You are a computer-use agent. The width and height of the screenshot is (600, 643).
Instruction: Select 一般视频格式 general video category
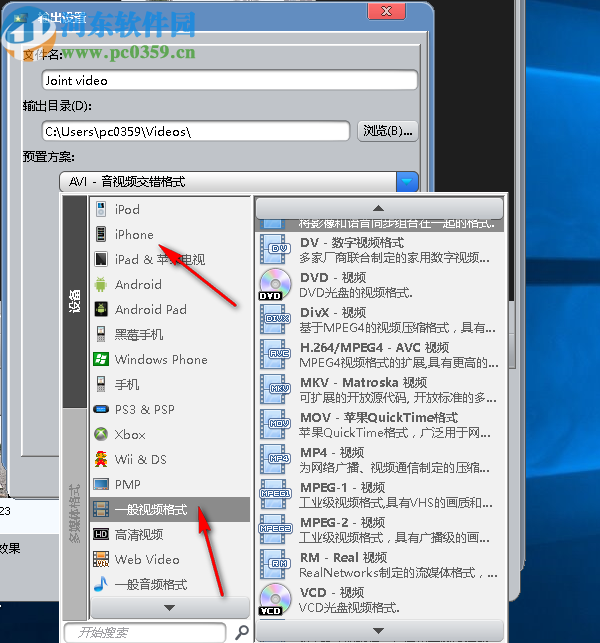coord(170,510)
